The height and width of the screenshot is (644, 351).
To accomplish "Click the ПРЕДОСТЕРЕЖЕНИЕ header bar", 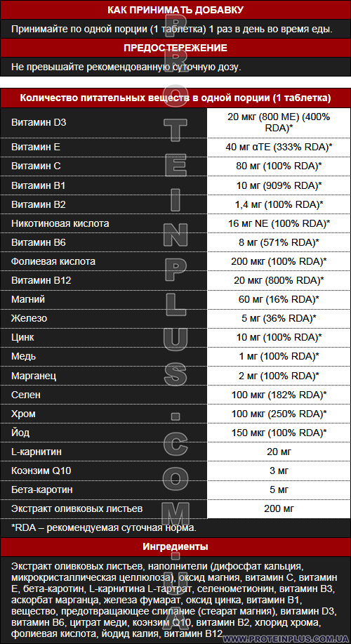I will (x=175, y=48).
